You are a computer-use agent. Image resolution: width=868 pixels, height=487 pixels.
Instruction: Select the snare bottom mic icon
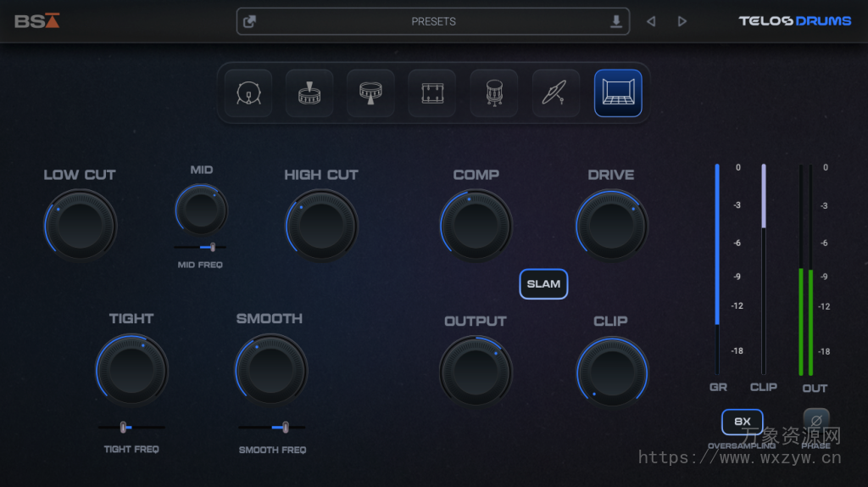371,93
